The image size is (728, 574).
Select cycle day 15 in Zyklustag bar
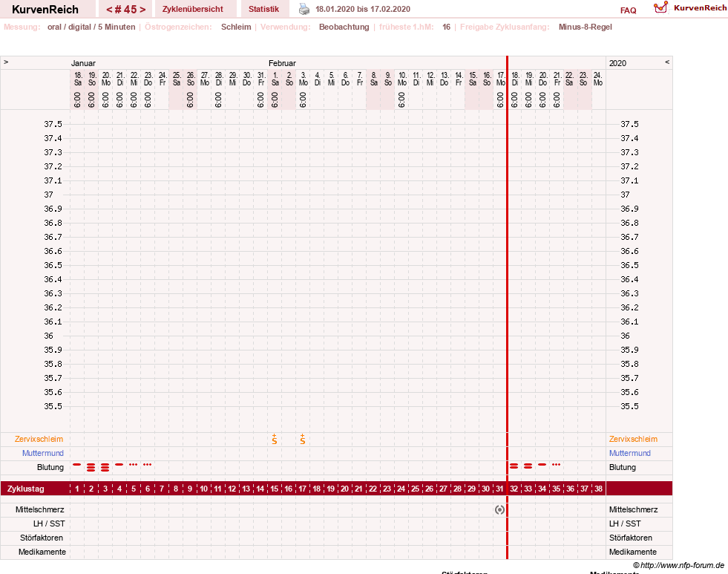click(275, 489)
